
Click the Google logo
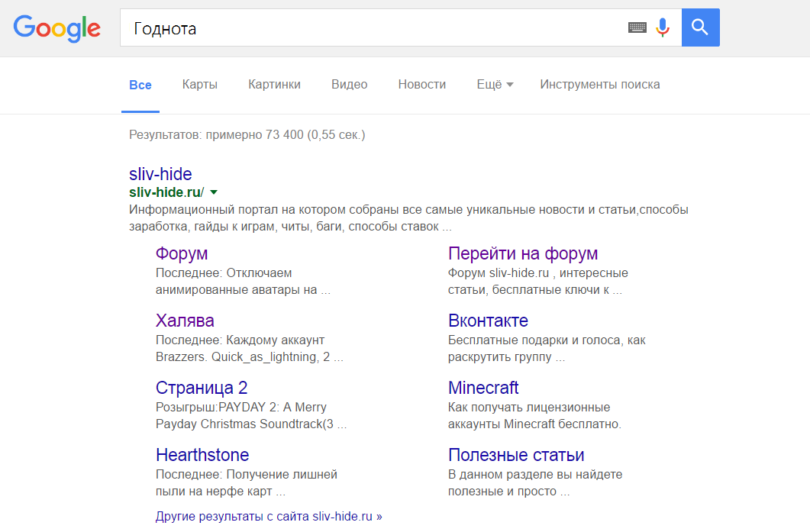56,28
